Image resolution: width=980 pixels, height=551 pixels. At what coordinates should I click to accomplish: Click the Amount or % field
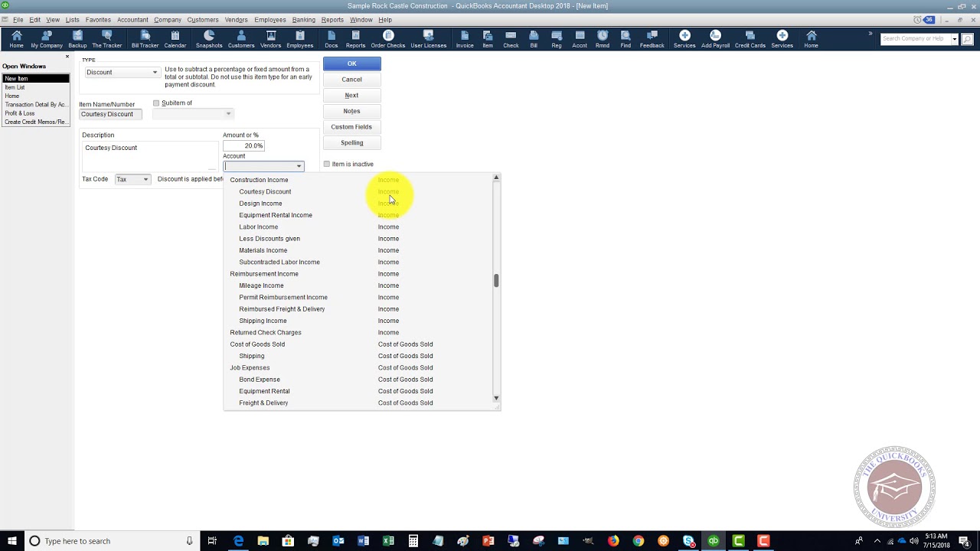[x=243, y=145]
